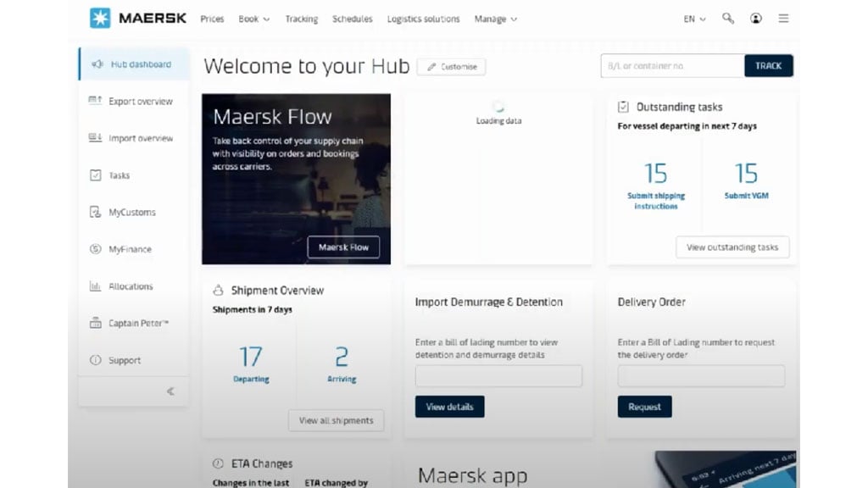Click the 'Import Demurrage & Detention' title
The height and width of the screenshot is (488, 868).
coord(489,302)
